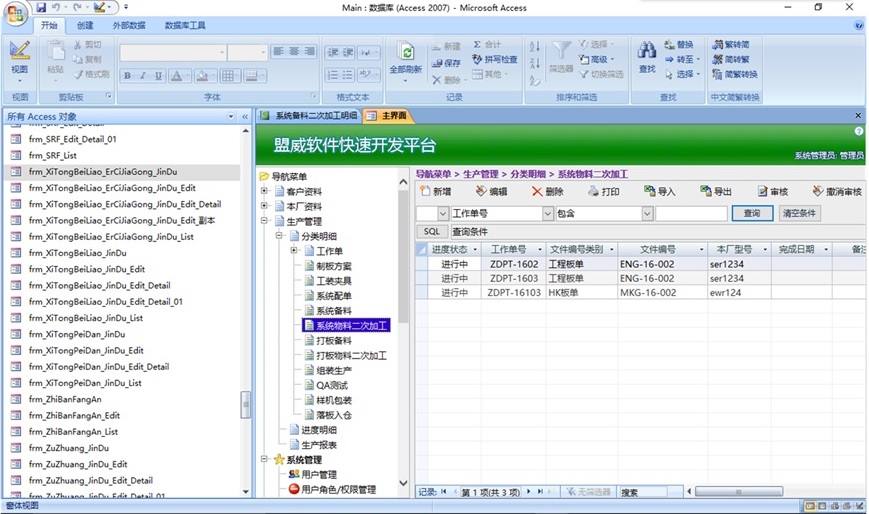Image resolution: width=869 pixels, height=514 pixels.
Task: Expand 客户资料 tree node
Action: [x=264, y=191]
